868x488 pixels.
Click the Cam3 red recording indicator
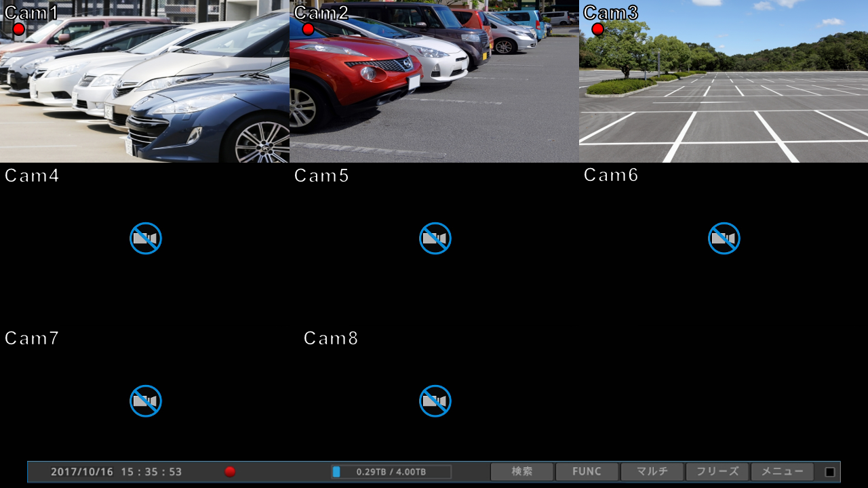[597, 29]
